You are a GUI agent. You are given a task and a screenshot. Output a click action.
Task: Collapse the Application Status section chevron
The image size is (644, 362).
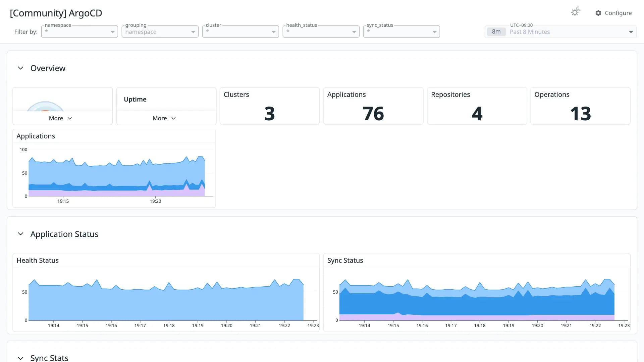(20, 234)
